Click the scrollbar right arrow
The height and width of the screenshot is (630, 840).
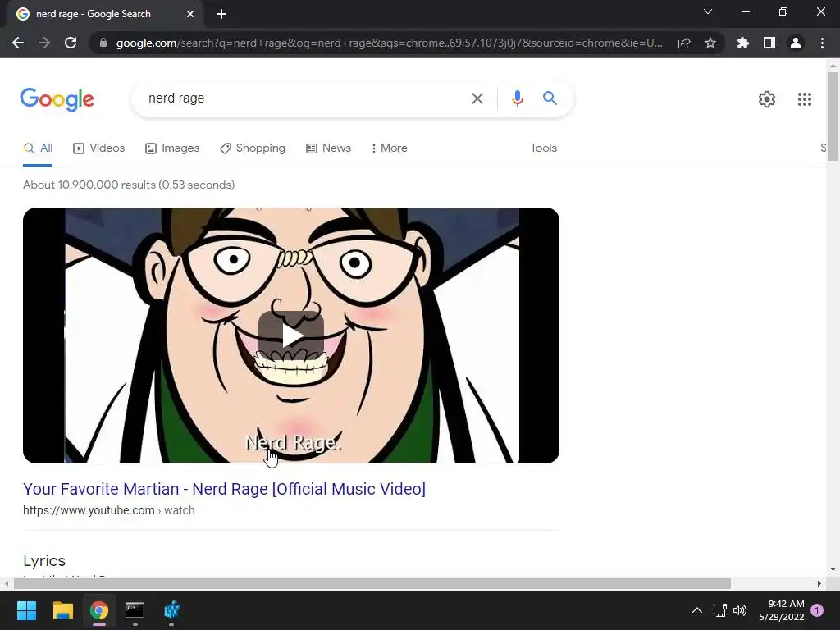click(819, 583)
